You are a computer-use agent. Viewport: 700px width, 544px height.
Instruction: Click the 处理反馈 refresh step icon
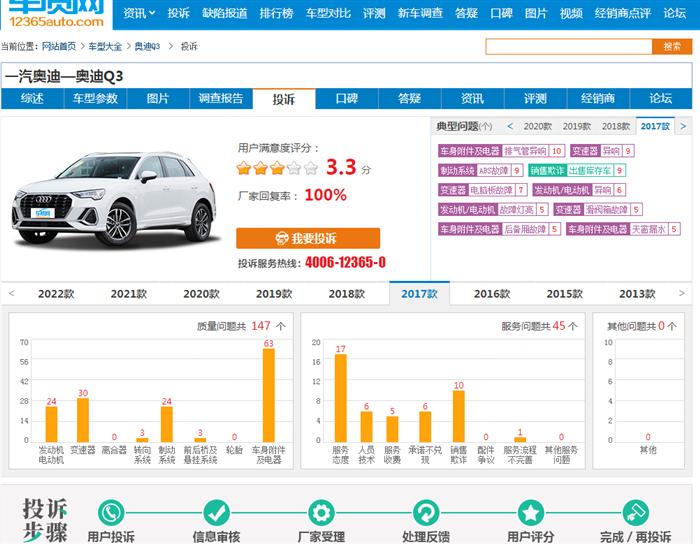pyautogui.click(x=426, y=513)
